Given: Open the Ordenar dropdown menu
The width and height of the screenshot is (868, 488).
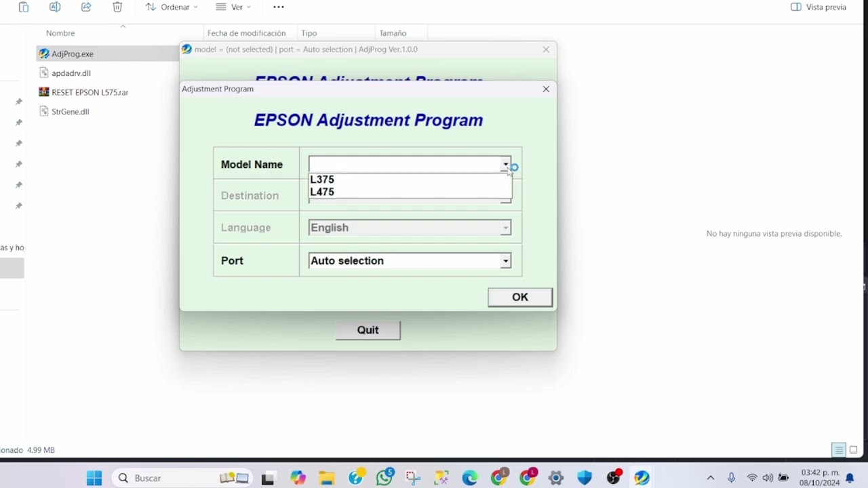Looking at the screenshot, I should click(x=172, y=7).
